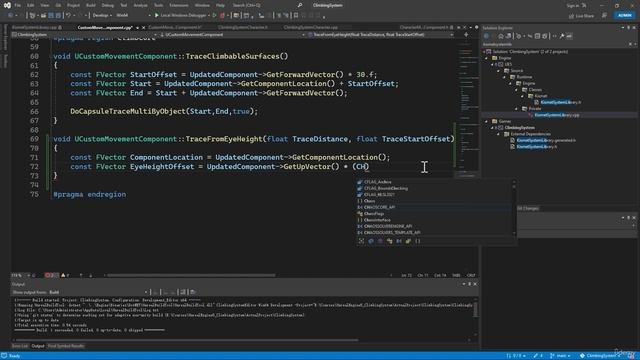
Task: Collapse the Engine folder in Solution Explorer
Action: click(487, 58)
